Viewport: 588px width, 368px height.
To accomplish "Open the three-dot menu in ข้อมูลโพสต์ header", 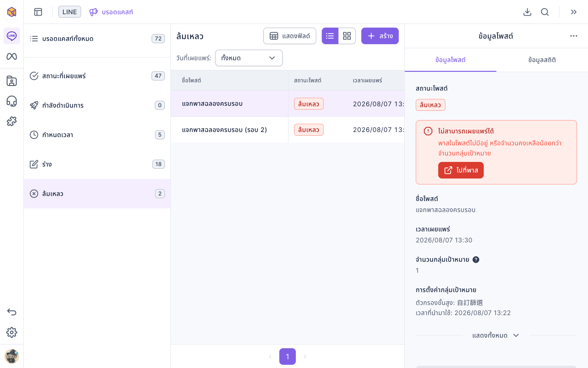I will click(x=574, y=36).
